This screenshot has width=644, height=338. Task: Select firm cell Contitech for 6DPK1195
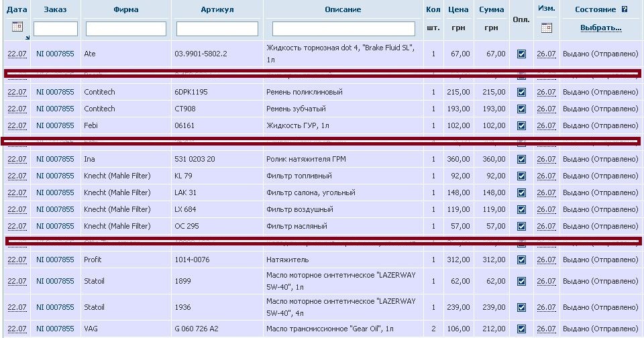pos(99,92)
